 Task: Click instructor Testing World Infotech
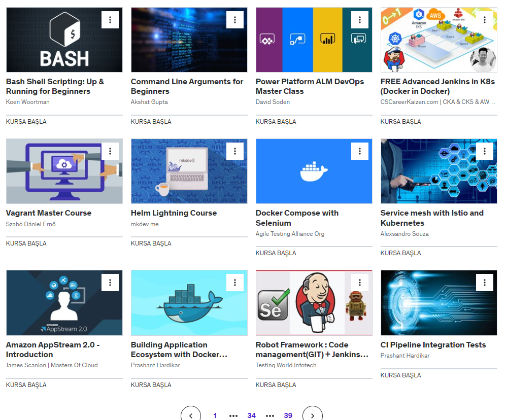pos(286,365)
